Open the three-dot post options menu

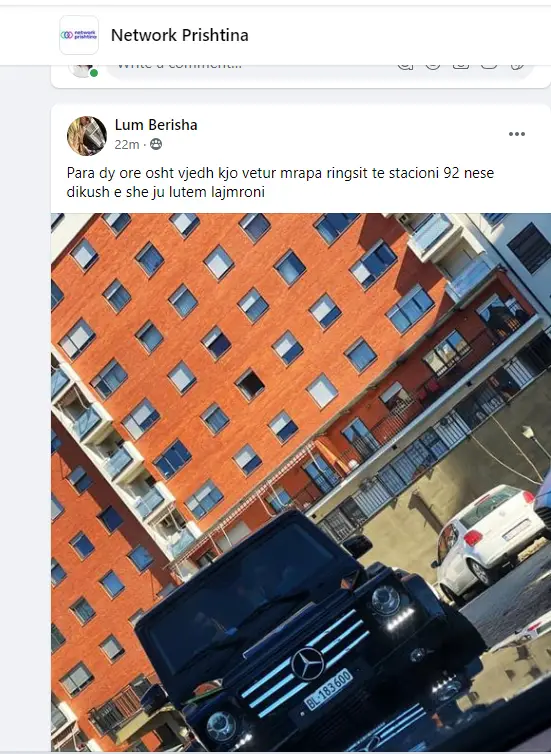[517, 134]
